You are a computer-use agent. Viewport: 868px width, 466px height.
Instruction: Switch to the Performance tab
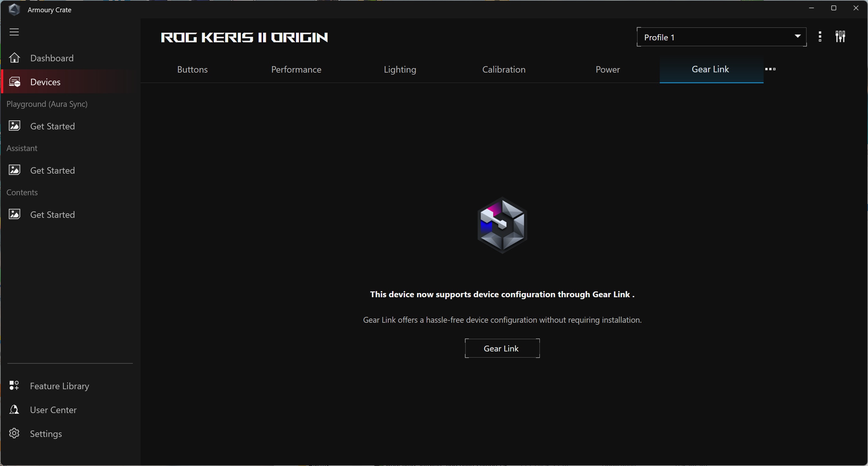pos(296,69)
